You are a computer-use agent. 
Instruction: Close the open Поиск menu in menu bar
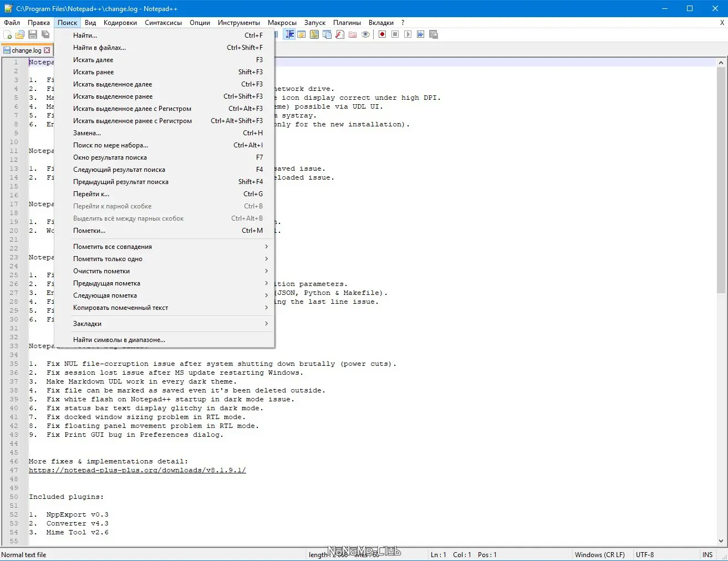68,23
